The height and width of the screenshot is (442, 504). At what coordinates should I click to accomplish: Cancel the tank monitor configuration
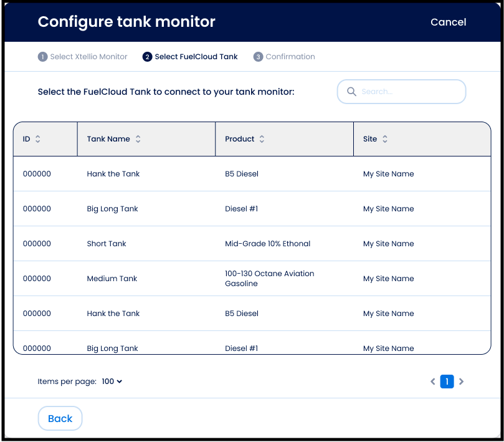click(x=448, y=22)
